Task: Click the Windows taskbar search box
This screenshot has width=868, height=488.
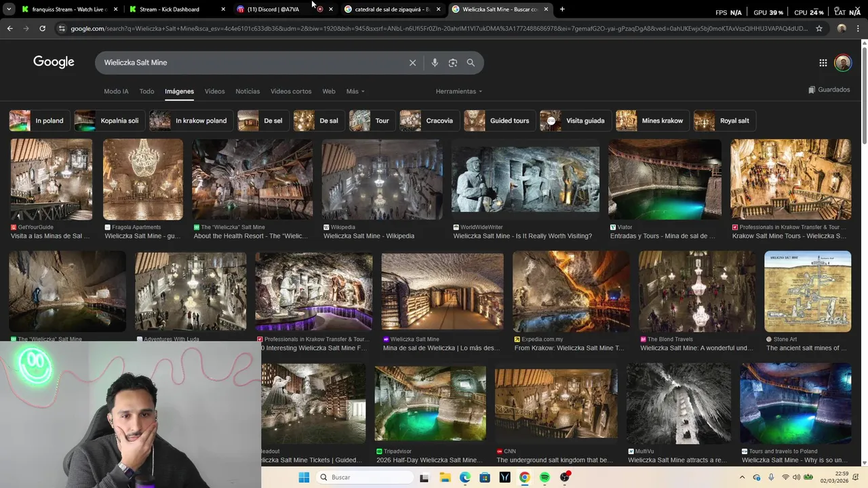Action: (365, 477)
